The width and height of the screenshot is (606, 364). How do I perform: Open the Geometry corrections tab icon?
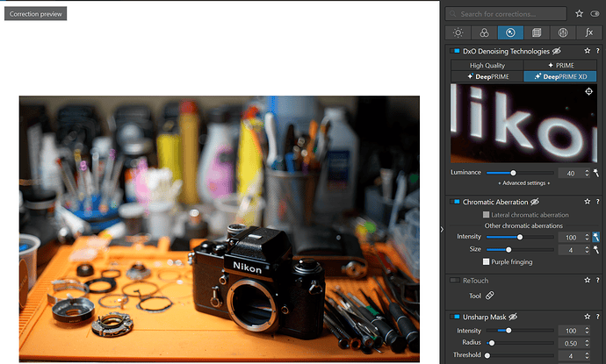[537, 32]
